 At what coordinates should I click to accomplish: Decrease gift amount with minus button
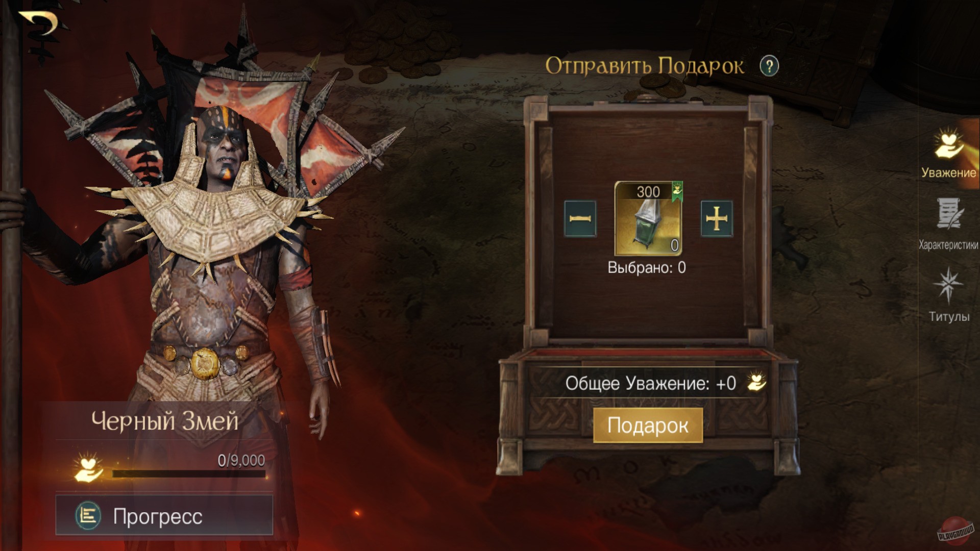pyautogui.click(x=580, y=219)
